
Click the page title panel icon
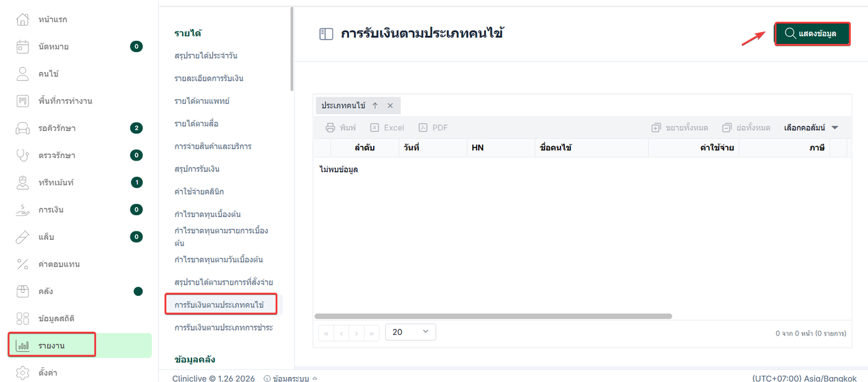326,34
